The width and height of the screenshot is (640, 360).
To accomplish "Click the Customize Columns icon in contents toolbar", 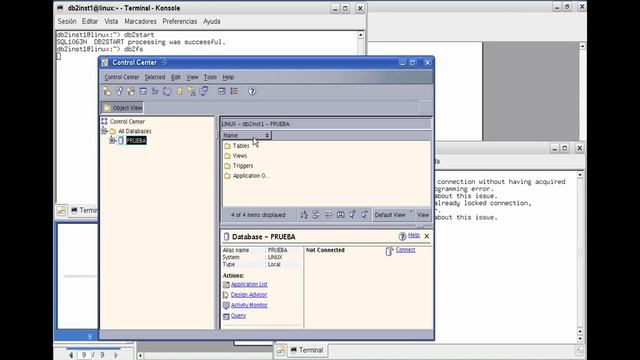I will pos(328,215).
